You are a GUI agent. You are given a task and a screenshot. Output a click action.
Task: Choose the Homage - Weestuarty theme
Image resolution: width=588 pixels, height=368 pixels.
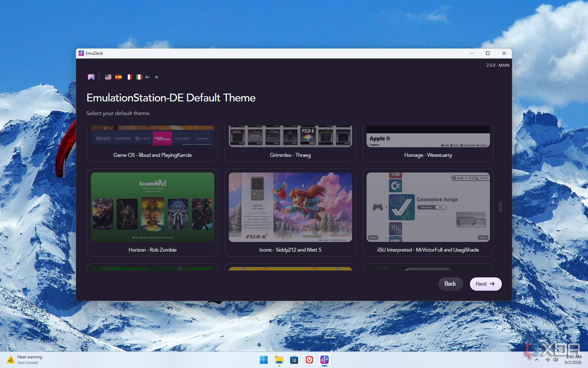point(428,143)
